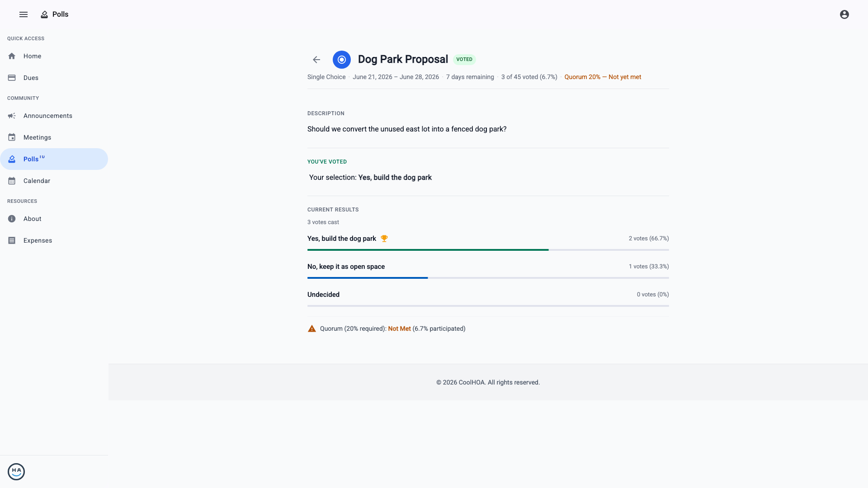The image size is (868, 488).
Task: Click the quorum warning triangle icon
Action: click(x=312, y=328)
